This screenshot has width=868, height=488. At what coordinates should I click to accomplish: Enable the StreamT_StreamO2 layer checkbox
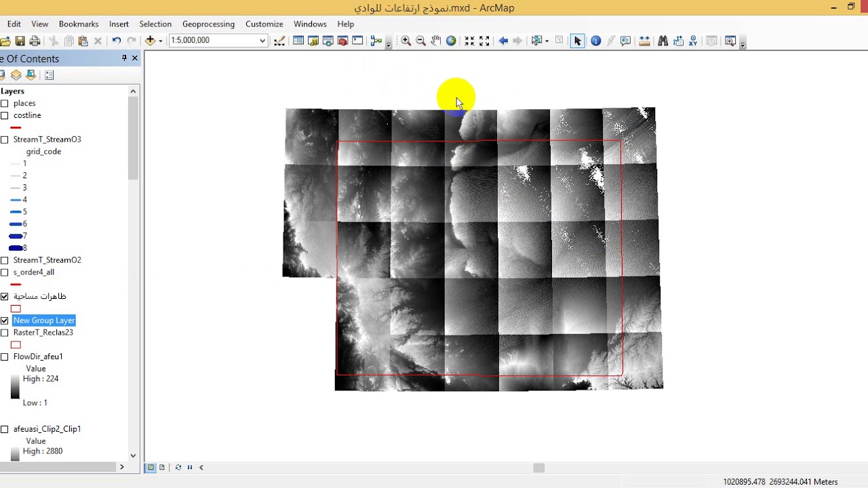click(x=5, y=260)
